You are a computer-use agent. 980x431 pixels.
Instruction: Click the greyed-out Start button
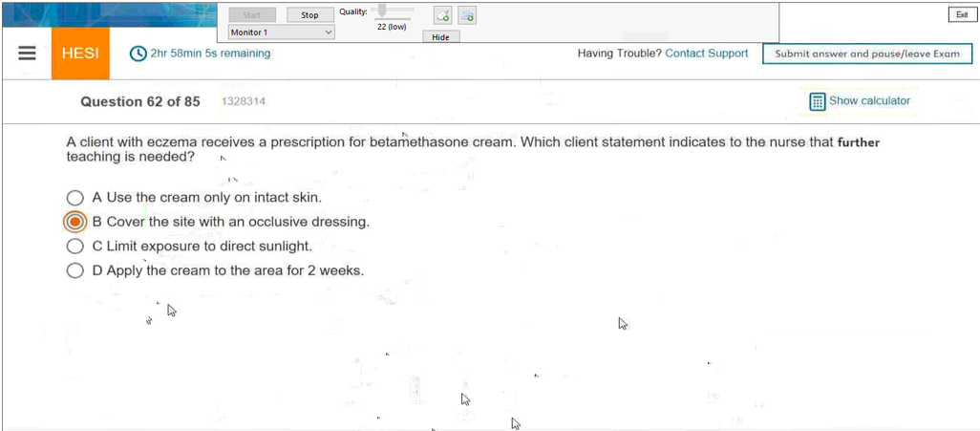[x=252, y=15]
